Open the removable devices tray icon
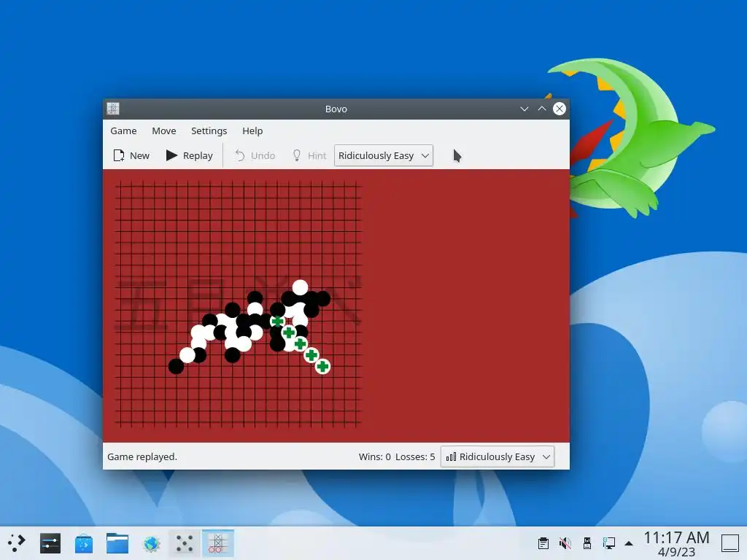The image size is (747, 560). (587, 542)
